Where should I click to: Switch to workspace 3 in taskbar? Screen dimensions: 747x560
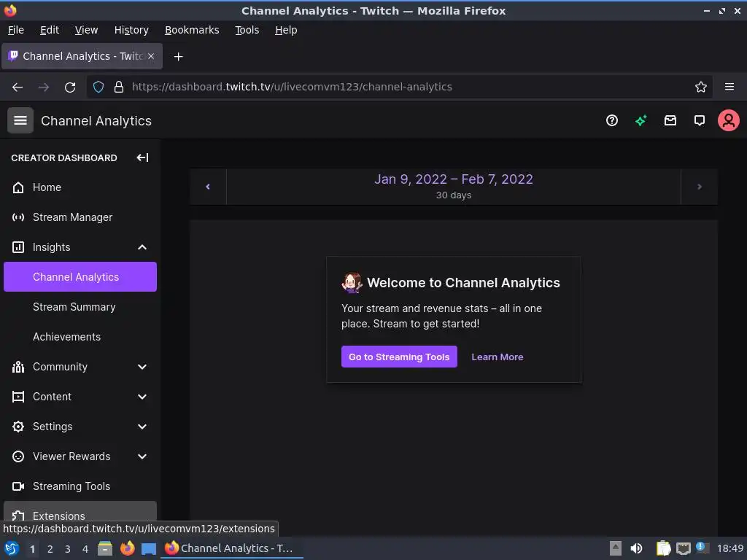(68, 549)
